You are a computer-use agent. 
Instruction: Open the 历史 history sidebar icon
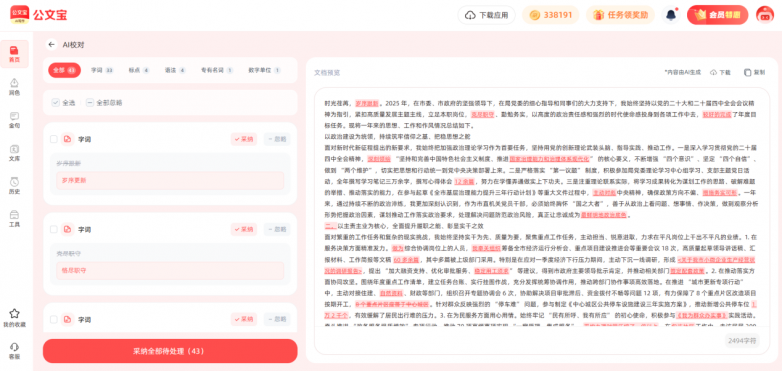[x=14, y=186]
